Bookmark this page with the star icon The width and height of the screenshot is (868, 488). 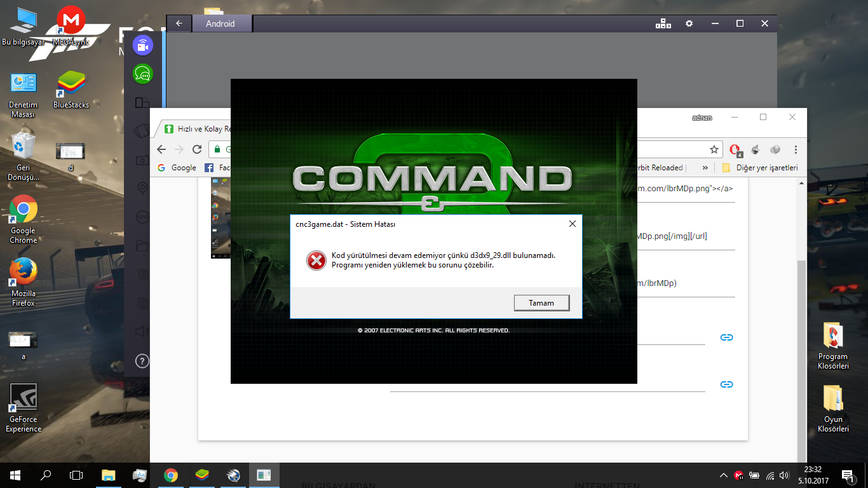click(714, 149)
